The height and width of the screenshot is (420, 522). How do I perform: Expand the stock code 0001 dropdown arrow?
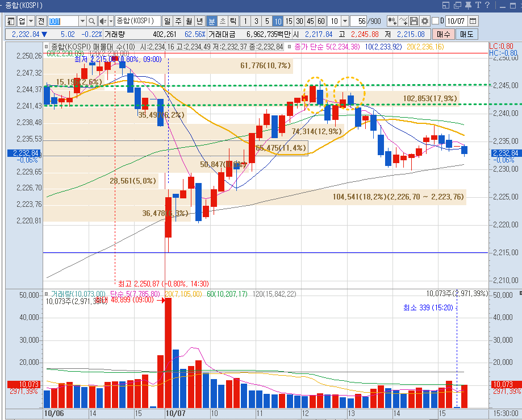[x=82, y=22]
